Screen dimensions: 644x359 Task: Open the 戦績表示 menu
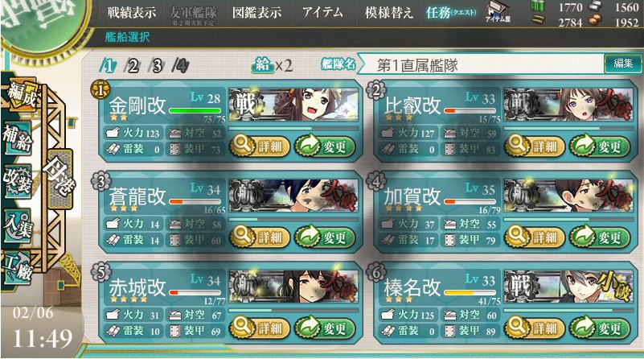click(131, 13)
